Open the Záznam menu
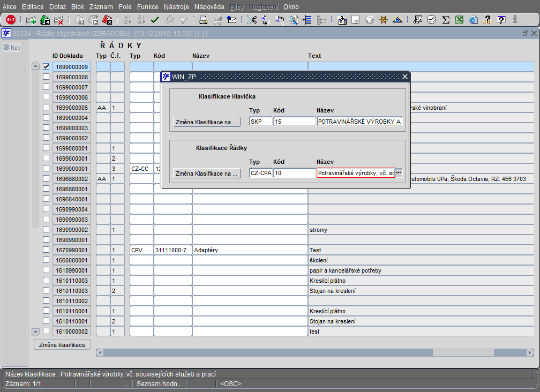The width and height of the screenshot is (540, 392). click(101, 7)
